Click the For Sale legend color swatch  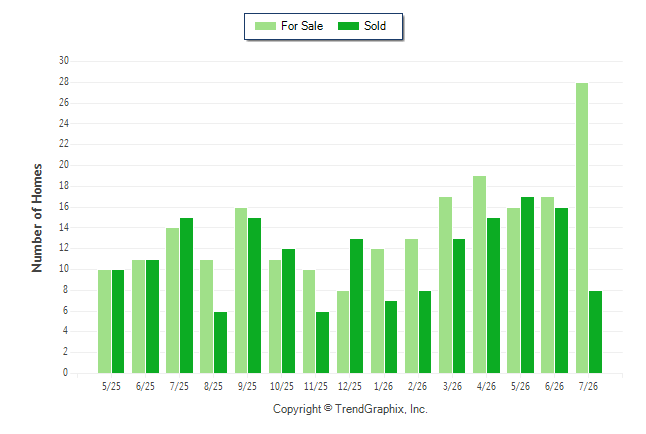(x=265, y=26)
